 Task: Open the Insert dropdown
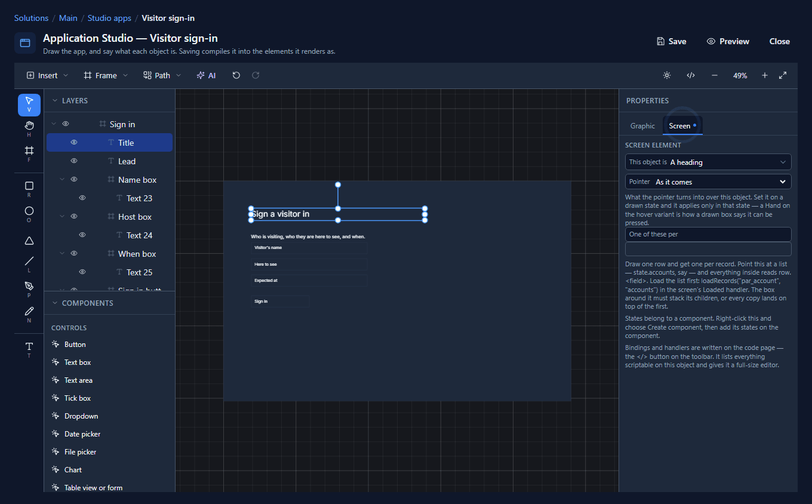coord(48,75)
